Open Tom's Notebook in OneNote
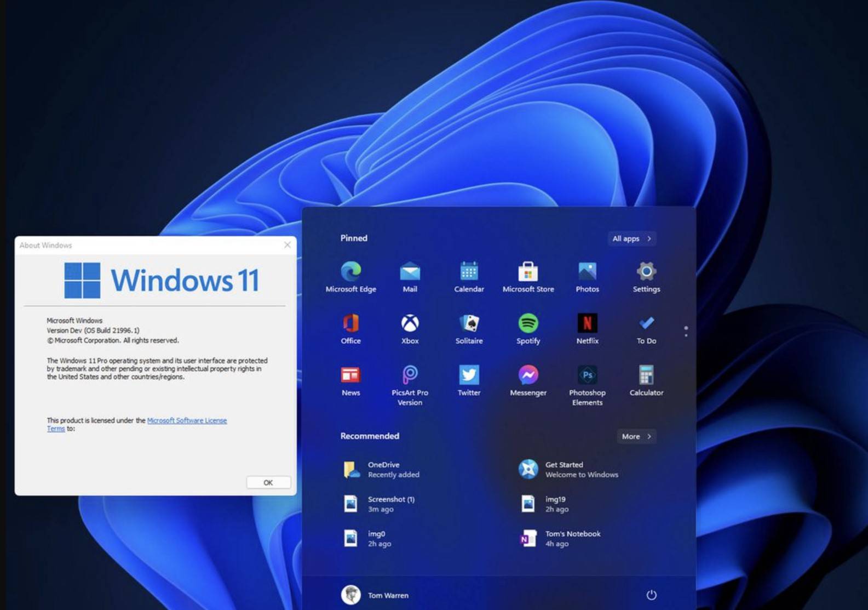The height and width of the screenshot is (610, 868). pyautogui.click(x=560, y=539)
